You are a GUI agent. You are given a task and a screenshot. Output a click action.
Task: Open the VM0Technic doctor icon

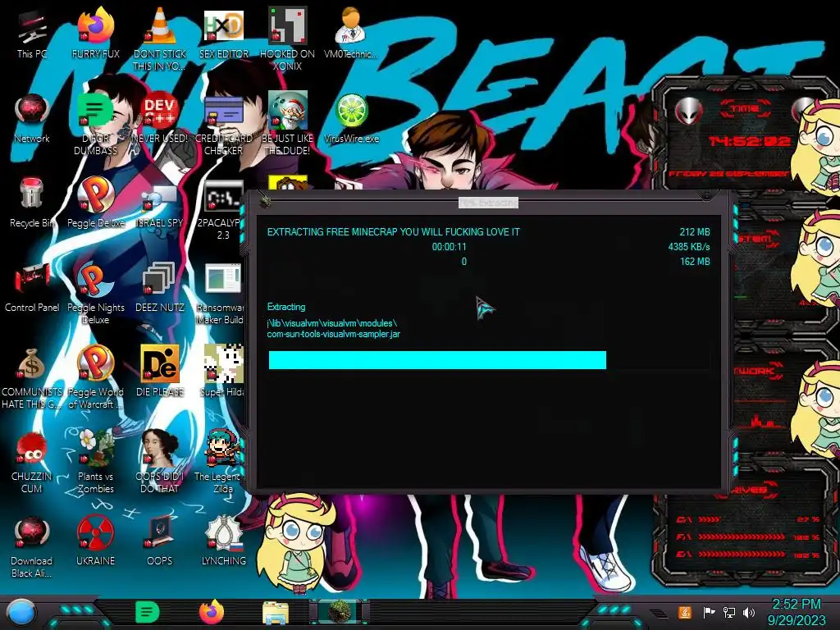350,27
